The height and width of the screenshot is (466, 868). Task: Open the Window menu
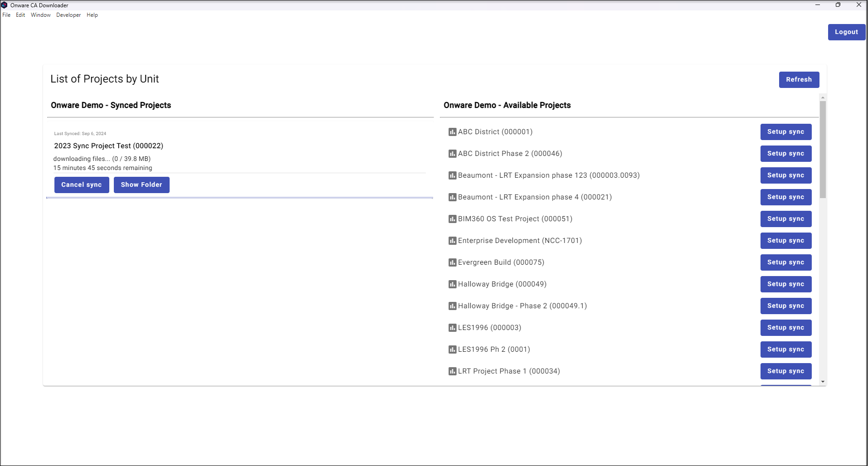(x=41, y=15)
